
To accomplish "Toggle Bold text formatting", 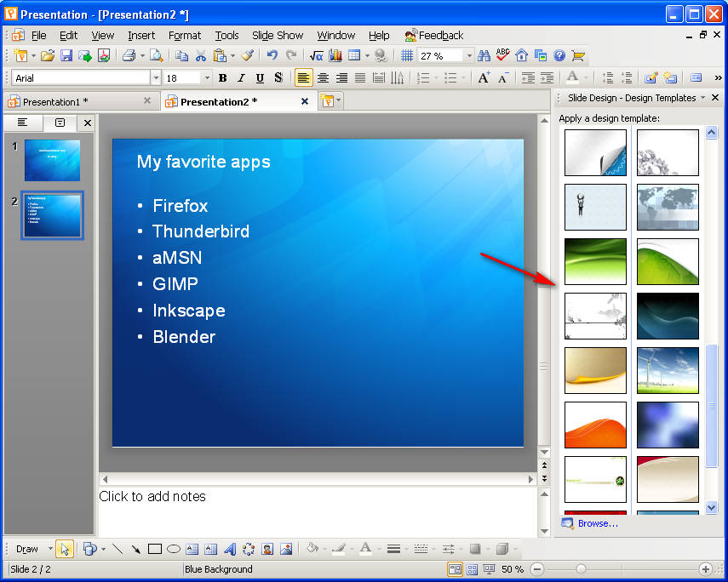I will (x=222, y=78).
